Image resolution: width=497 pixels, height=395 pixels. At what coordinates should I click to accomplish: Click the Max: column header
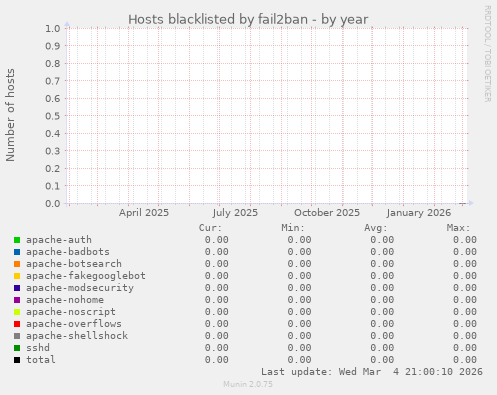click(x=458, y=228)
